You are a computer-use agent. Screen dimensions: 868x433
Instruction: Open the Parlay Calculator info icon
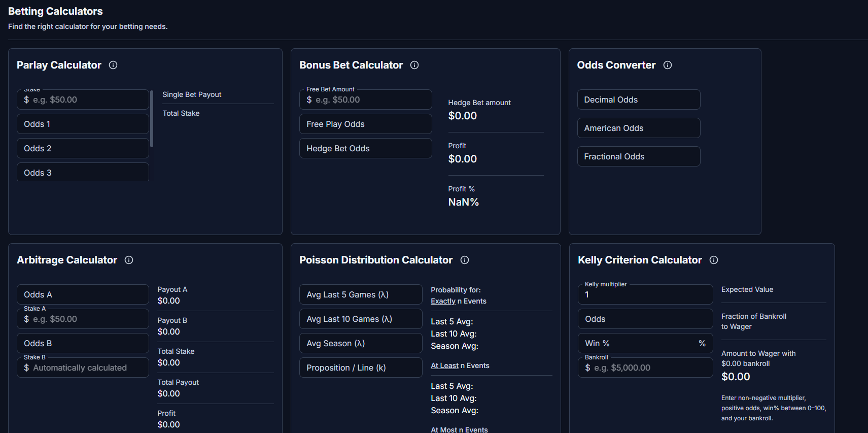(113, 65)
